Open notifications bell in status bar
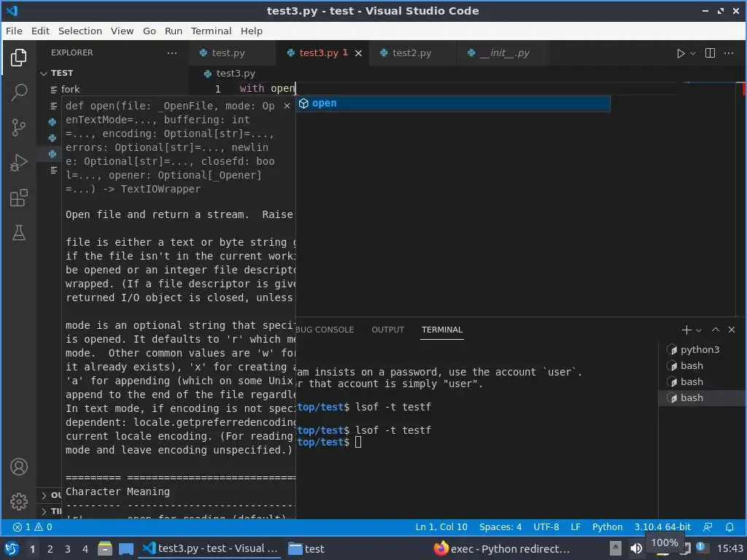 729,527
